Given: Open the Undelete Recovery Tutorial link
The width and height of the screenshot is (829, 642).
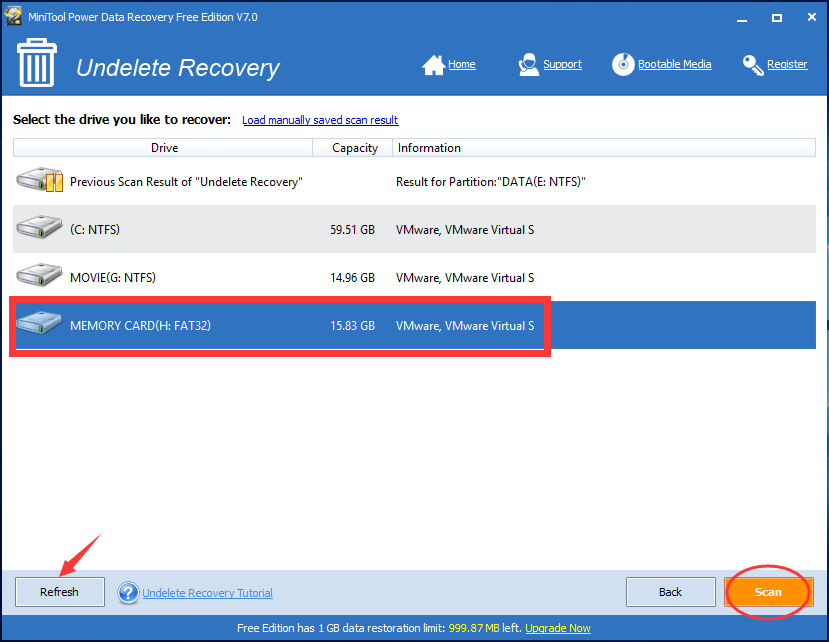Looking at the screenshot, I should pos(207,593).
